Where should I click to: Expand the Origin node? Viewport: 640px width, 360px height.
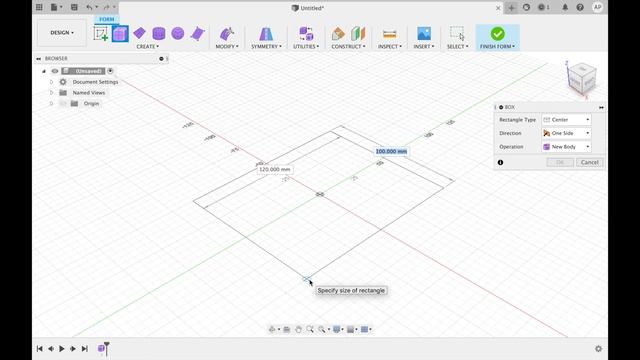click(x=51, y=104)
